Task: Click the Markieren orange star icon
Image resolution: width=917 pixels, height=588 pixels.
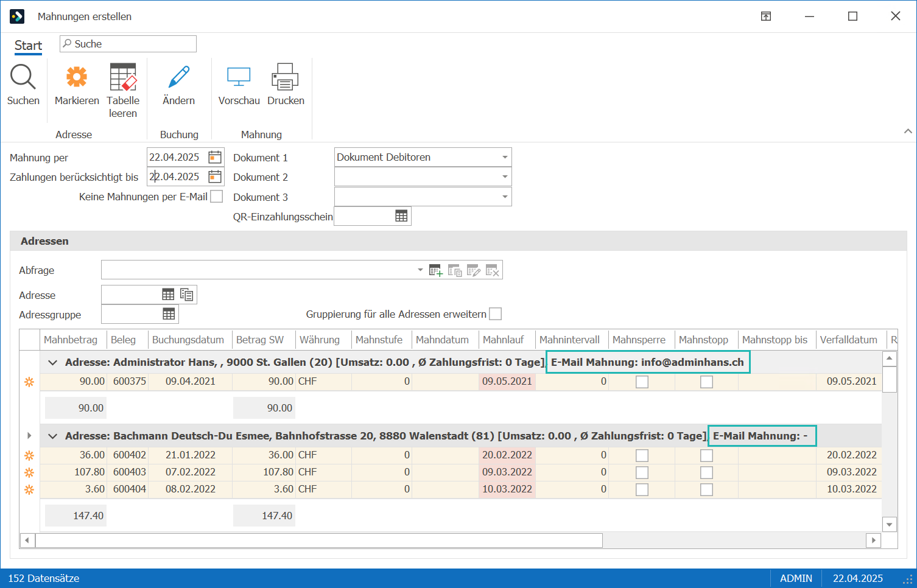Action: [x=77, y=77]
